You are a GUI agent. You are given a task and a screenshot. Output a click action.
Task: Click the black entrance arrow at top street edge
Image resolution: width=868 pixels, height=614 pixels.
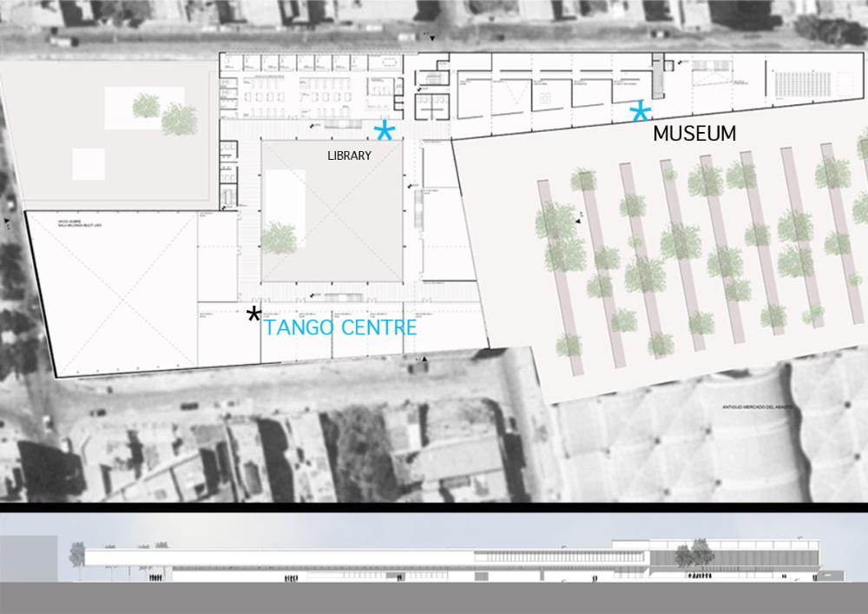[433, 36]
